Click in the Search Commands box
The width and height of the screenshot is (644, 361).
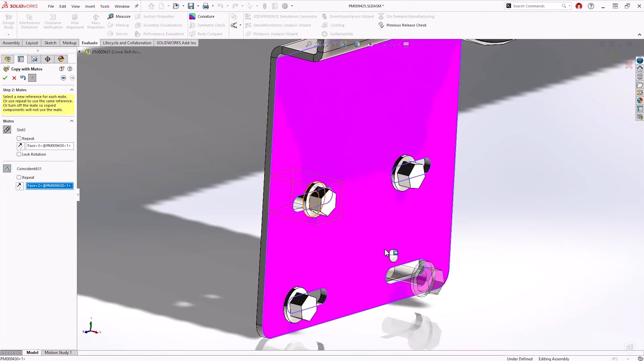pos(535,6)
